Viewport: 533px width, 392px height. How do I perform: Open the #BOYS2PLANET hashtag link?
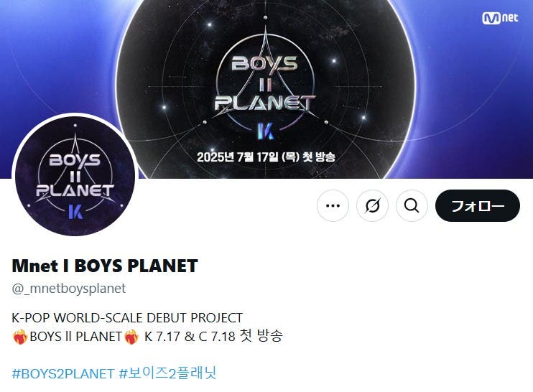coord(63,373)
